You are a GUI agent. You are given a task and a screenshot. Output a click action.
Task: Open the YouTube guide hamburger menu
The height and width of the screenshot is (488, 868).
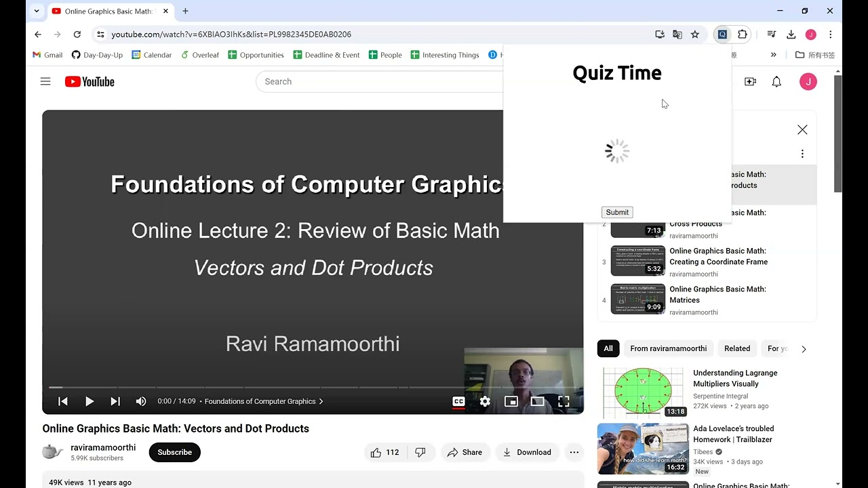click(x=45, y=81)
